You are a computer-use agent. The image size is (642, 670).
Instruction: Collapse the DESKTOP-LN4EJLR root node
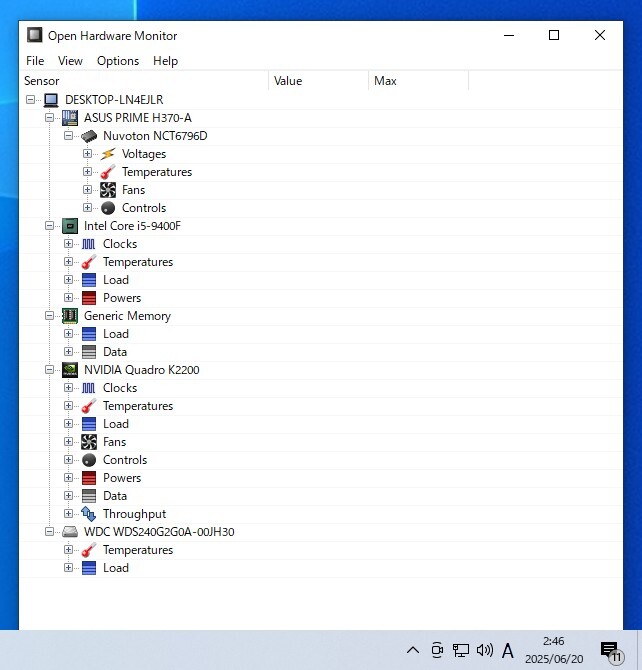30,100
